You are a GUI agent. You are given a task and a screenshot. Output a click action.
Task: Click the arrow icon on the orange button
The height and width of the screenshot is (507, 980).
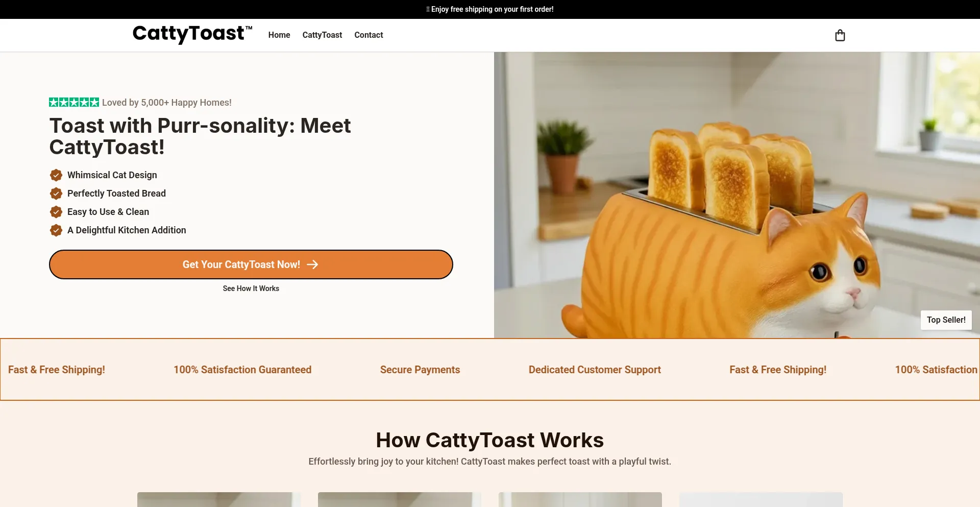coord(312,264)
